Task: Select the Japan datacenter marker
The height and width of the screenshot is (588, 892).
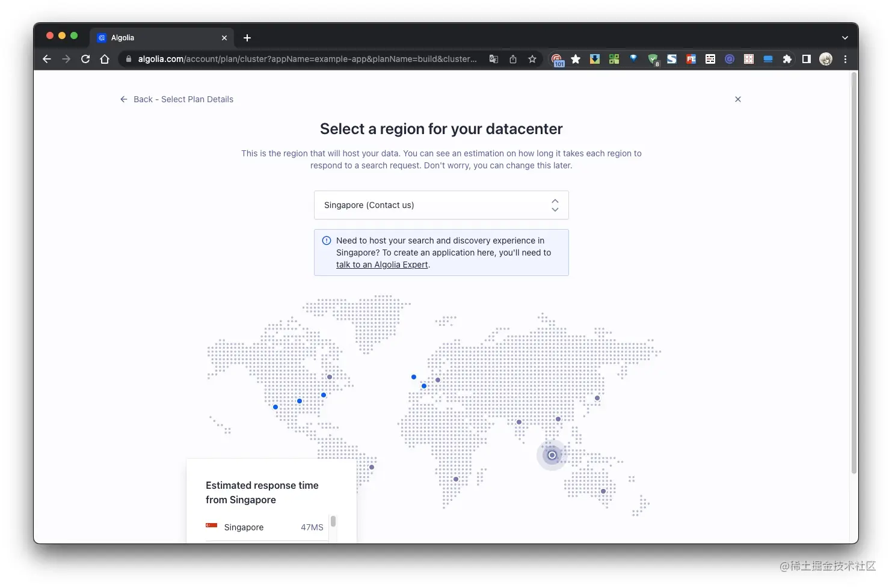Action: (x=597, y=398)
